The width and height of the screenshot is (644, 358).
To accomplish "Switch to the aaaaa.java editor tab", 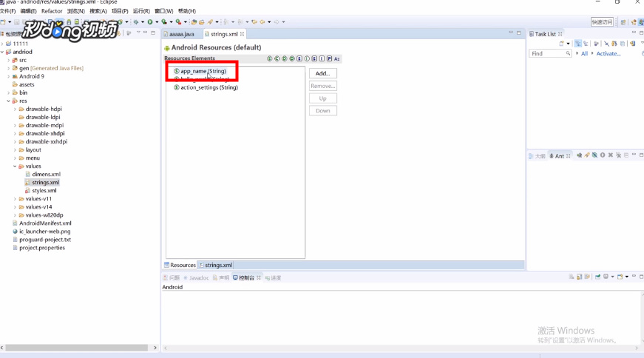I will coord(179,34).
